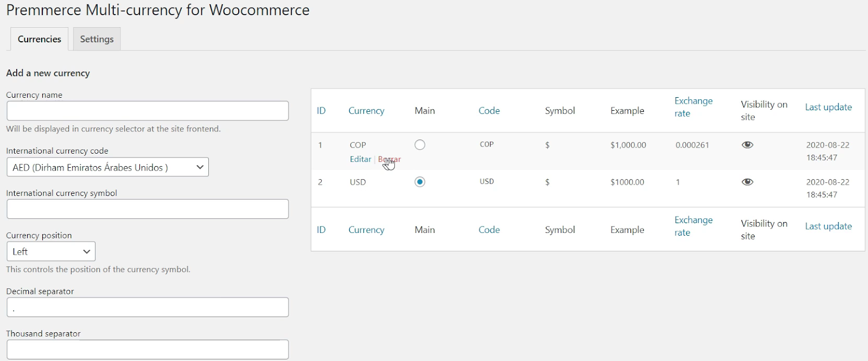The width and height of the screenshot is (868, 361).
Task: Sort by Currency in table footer
Action: (x=366, y=230)
